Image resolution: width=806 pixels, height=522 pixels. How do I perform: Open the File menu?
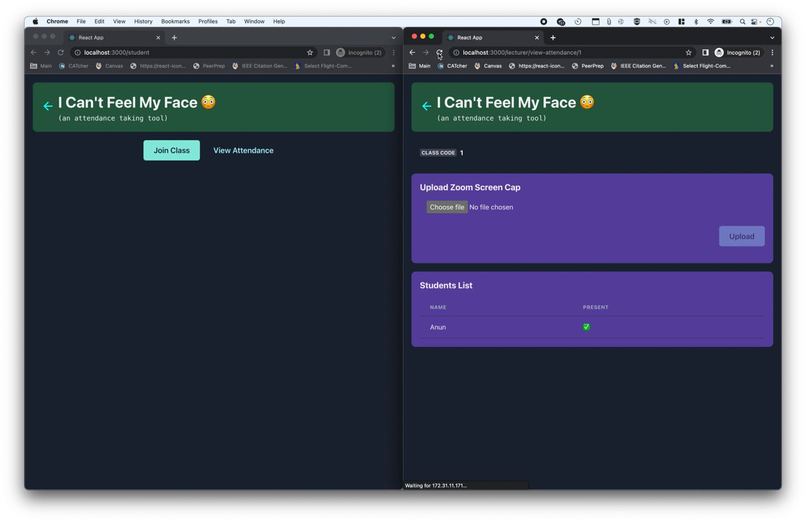point(81,22)
